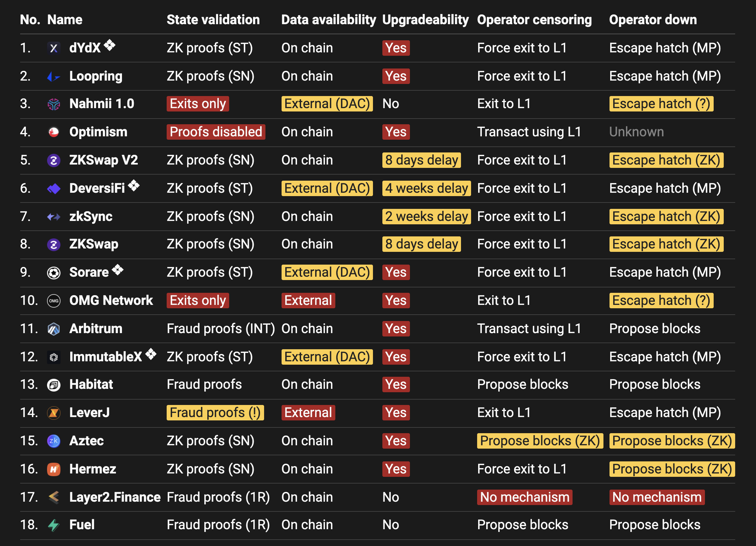The height and width of the screenshot is (546, 756).
Task: Click Aztec's 'Propose blocks (ZK)' censoring badge
Action: (x=540, y=441)
